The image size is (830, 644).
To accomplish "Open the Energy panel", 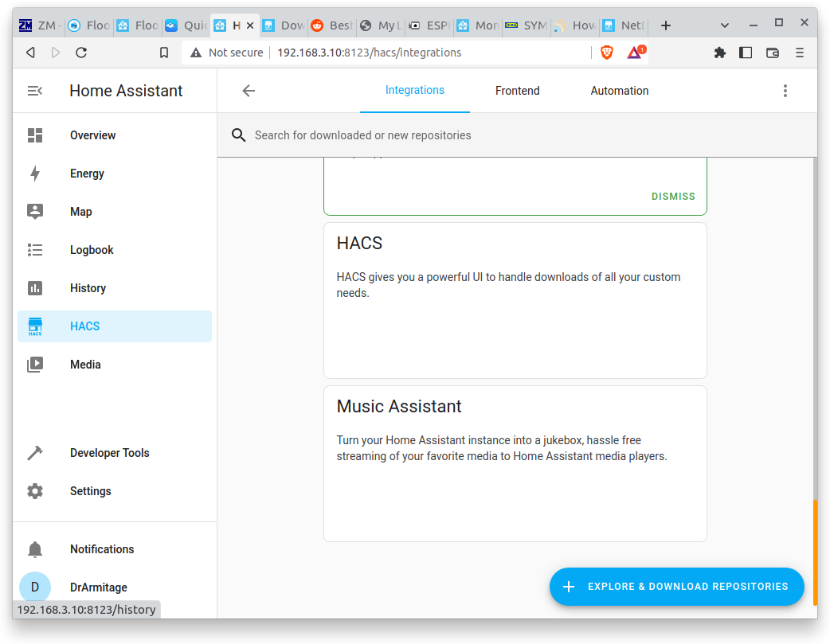I will click(115, 174).
